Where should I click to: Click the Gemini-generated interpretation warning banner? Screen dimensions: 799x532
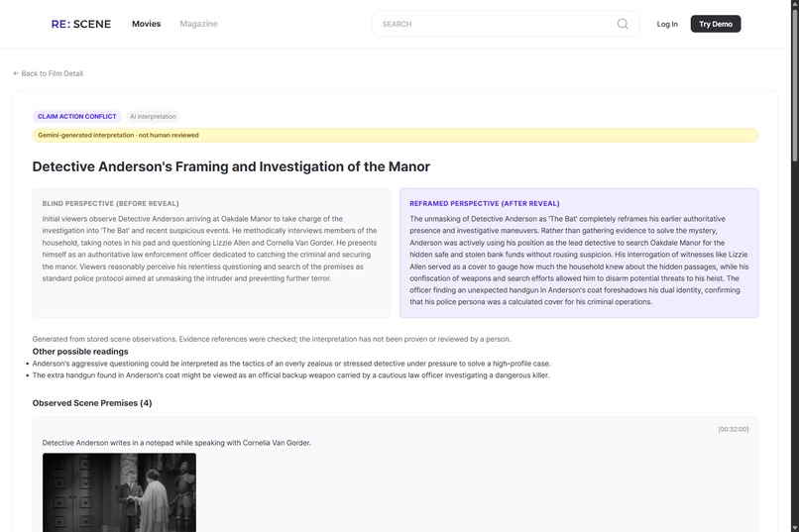point(396,136)
